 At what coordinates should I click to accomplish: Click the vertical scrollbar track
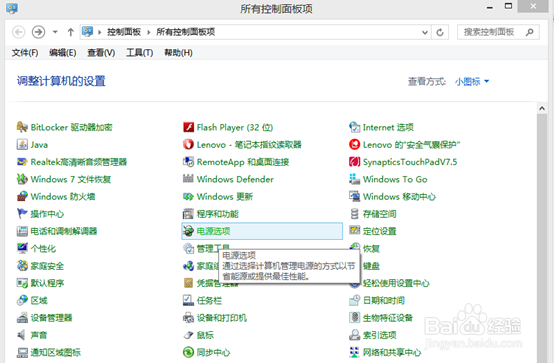tap(542, 238)
